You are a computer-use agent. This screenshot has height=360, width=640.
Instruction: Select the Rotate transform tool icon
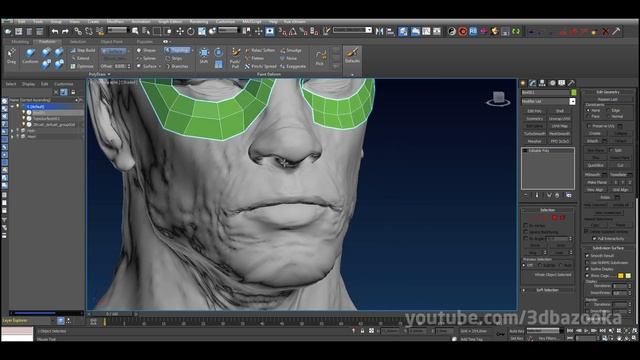tap(191, 31)
